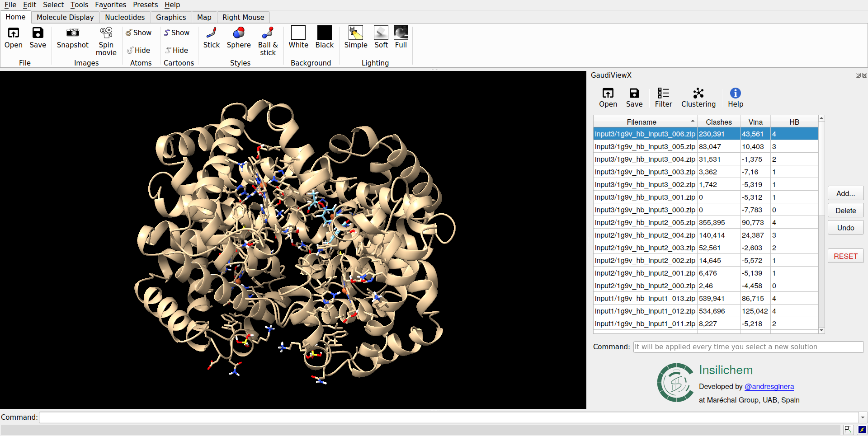This screenshot has width=868, height=436.
Task: Select row Input3/1g9v_hb_Input3_005.zip
Action: pyautogui.click(x=706, y=147)
